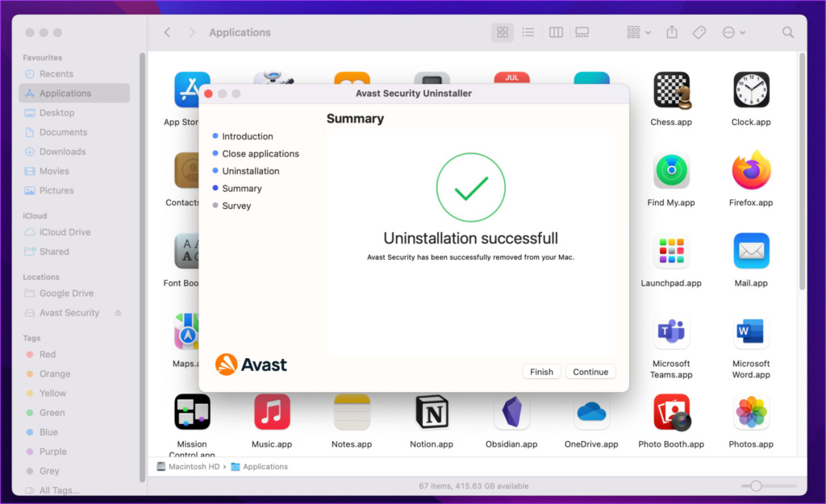The height and width of the screenshot is (504, 826).
Task: Switch Finder to list view
Action: click(528, 32)
